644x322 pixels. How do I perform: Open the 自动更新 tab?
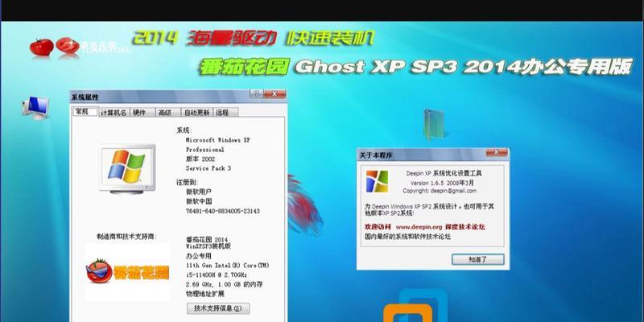tap(197, 113)
